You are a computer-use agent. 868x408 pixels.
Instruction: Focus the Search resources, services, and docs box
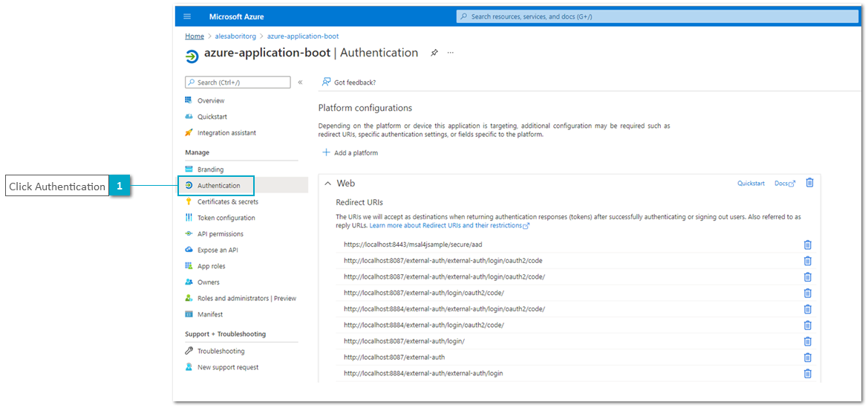coord(656,16)
